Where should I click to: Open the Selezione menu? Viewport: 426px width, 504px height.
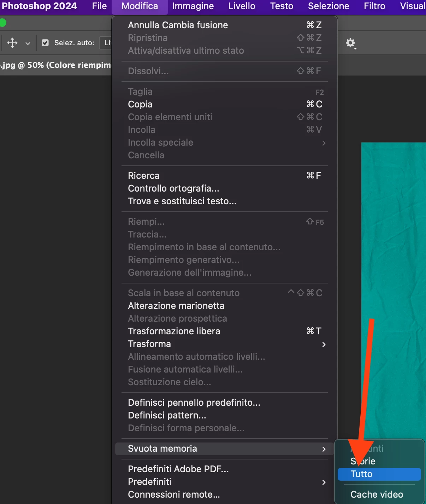click(x=329, y=6)
